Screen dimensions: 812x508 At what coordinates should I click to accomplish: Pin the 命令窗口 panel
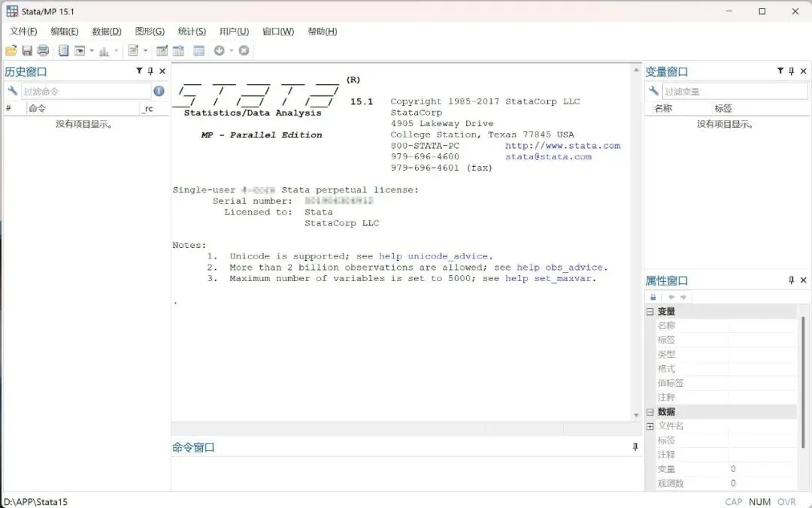(635, 447)
